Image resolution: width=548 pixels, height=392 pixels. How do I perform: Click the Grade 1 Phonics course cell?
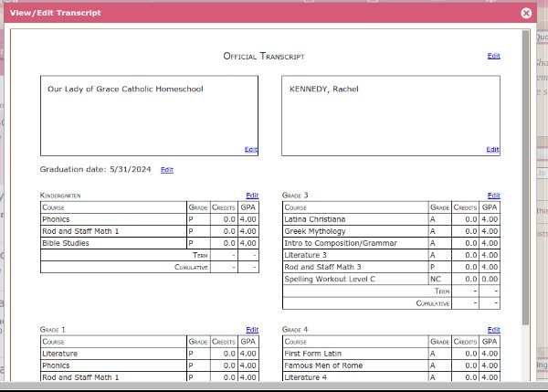coord(113,366)
